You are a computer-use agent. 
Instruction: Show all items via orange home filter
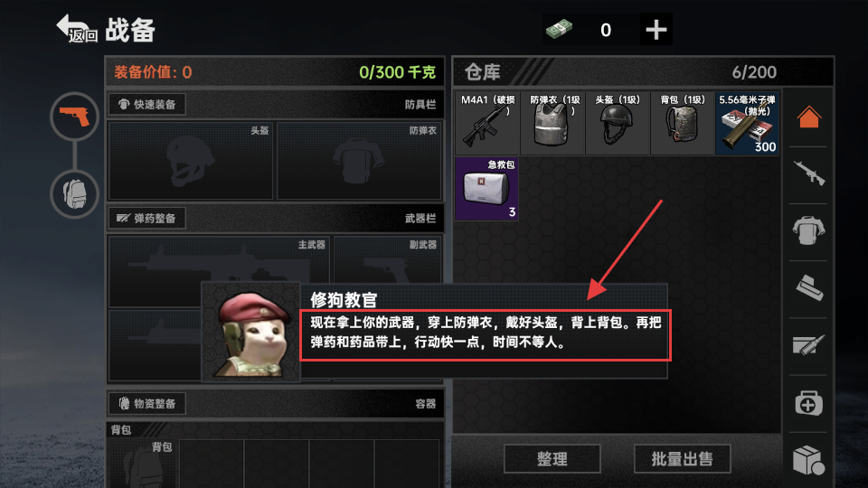(808, 117)
